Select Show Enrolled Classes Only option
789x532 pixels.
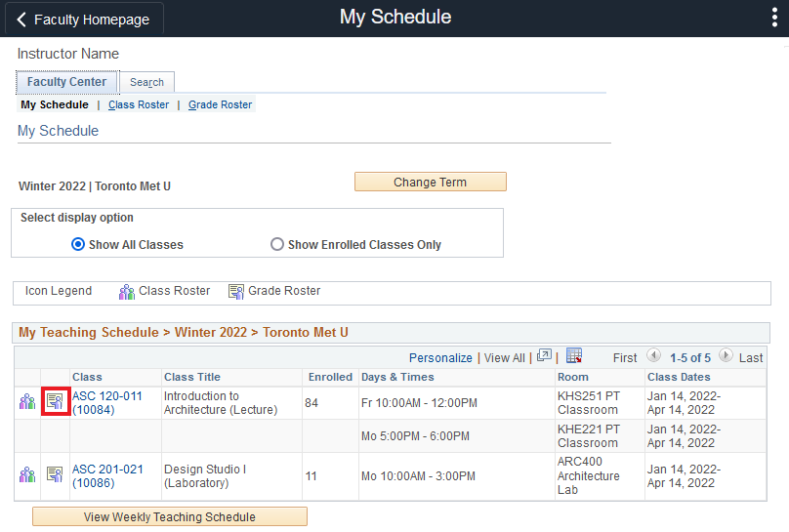pyautogui.click(x=277, y=245)
